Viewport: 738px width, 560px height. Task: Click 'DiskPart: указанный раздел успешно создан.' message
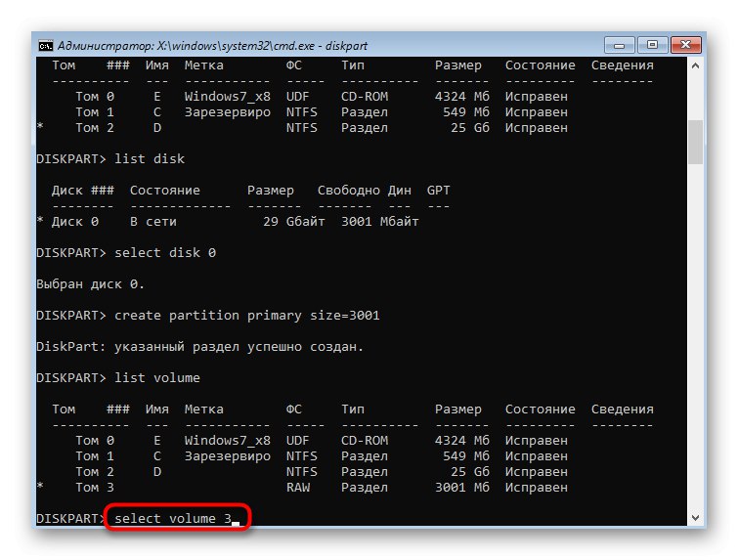(x=200, y=347)
